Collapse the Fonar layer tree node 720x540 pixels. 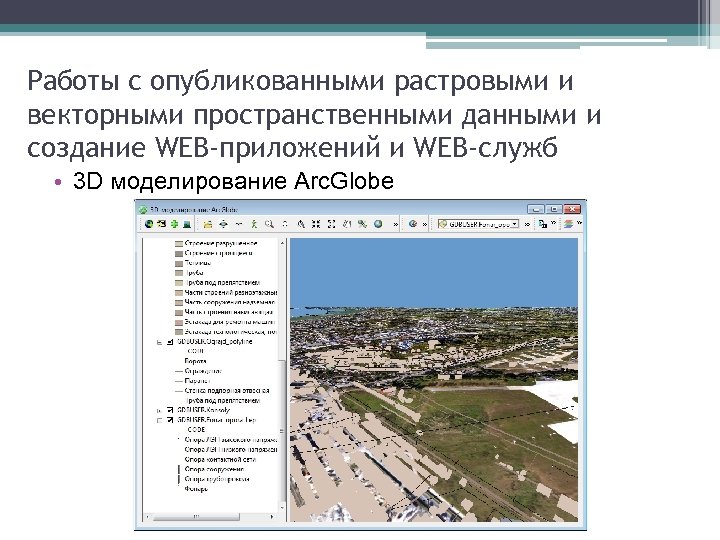point(159,421)
